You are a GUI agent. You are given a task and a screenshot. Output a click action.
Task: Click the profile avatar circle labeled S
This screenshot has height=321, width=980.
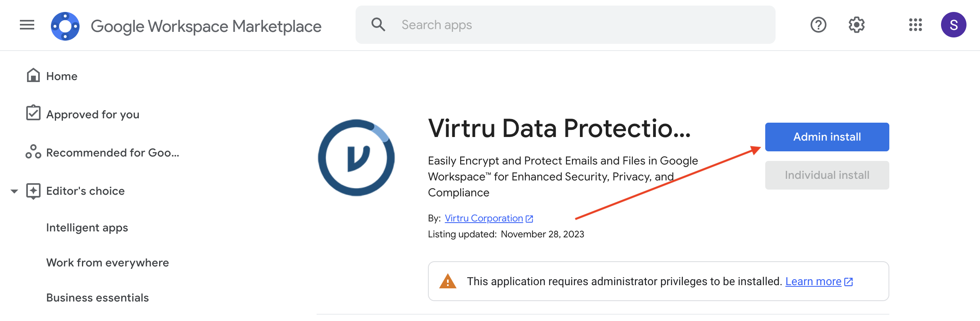pos(954,25)
